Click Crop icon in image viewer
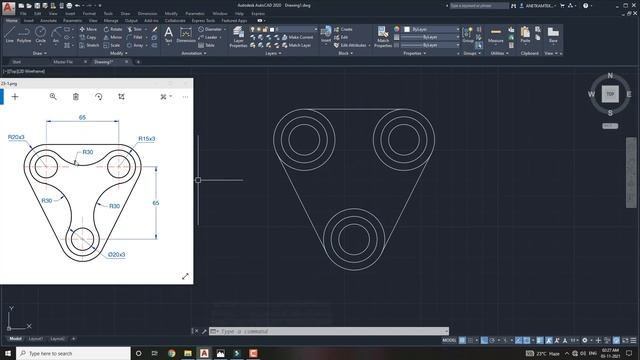Image resolution: width=640 pixels, height=360 pixels. 121,97
